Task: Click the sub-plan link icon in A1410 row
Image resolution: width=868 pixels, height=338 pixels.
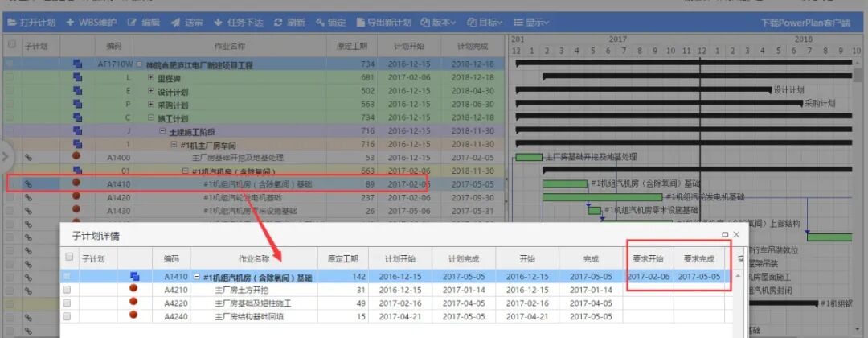Action: point(29,184)
